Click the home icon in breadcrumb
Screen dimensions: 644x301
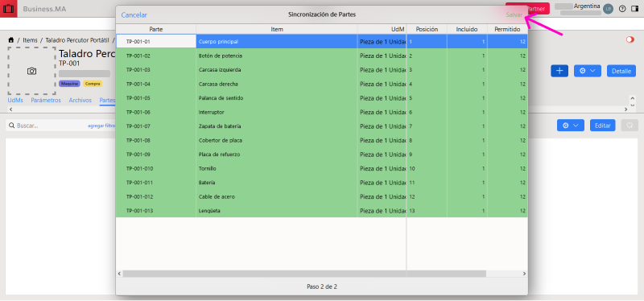coord(10,40)
